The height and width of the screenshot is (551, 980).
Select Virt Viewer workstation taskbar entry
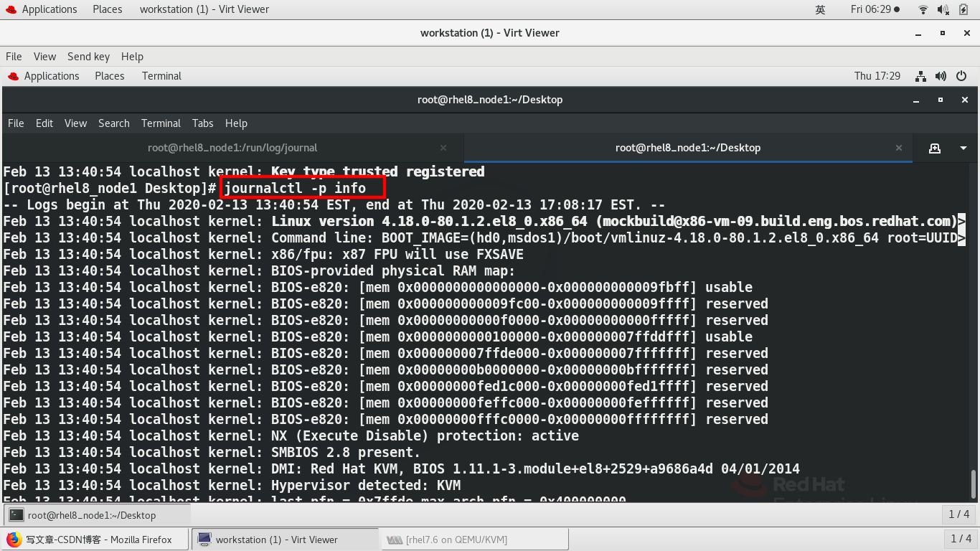click(x=286, y=540)
